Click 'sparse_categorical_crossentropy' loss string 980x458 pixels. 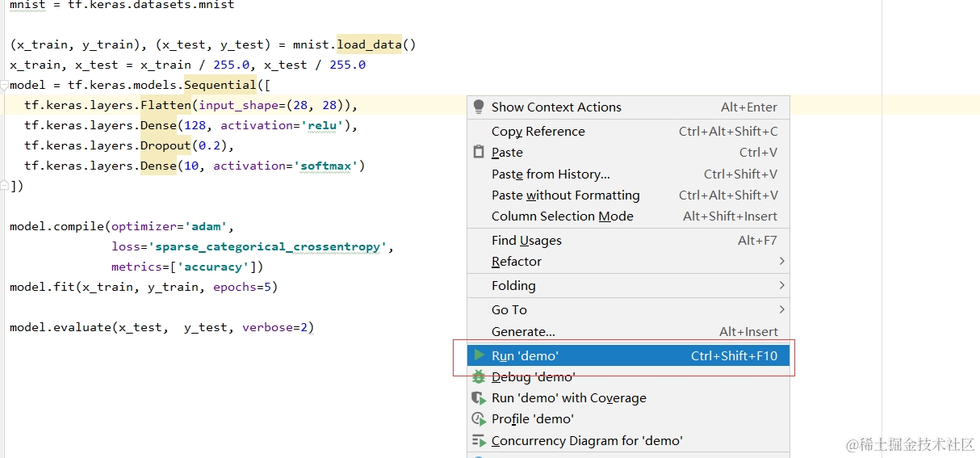[x=268, y=246]
